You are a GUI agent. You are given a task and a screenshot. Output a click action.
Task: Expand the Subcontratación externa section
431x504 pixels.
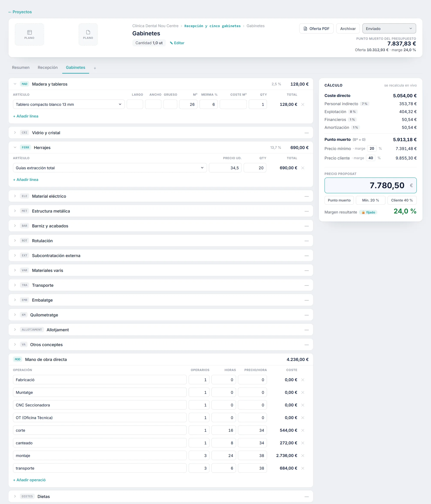[x=15, y=255]
